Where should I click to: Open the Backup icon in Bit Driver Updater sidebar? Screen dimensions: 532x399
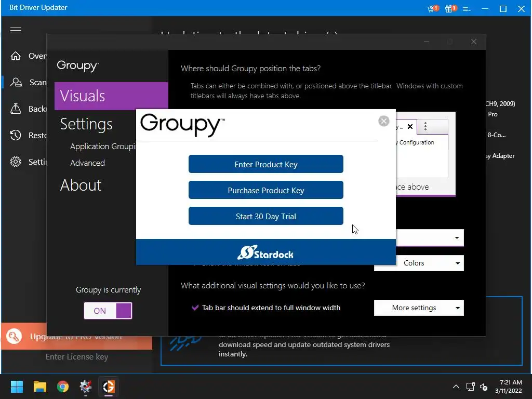16,109
